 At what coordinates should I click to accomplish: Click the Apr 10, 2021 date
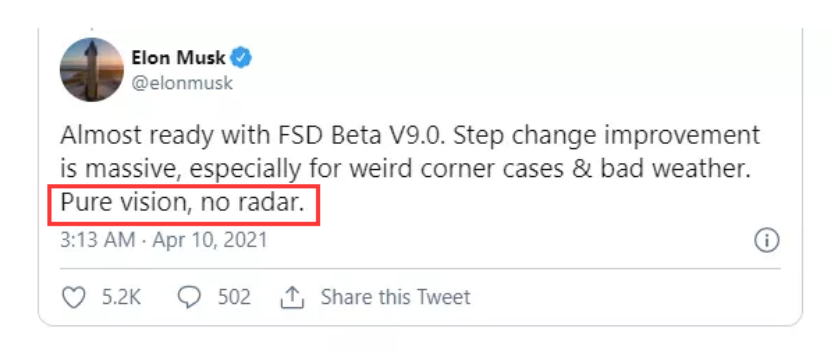(x=210, y=241)
